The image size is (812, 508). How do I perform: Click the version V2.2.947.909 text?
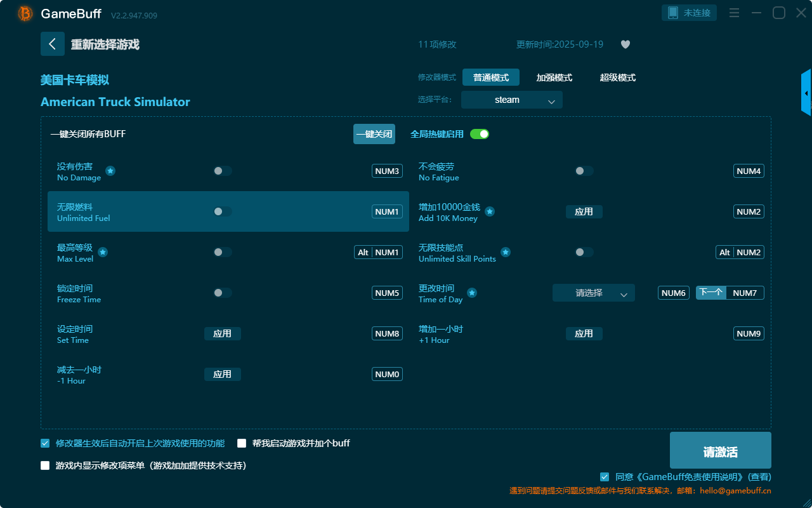(x=134, y=15)
